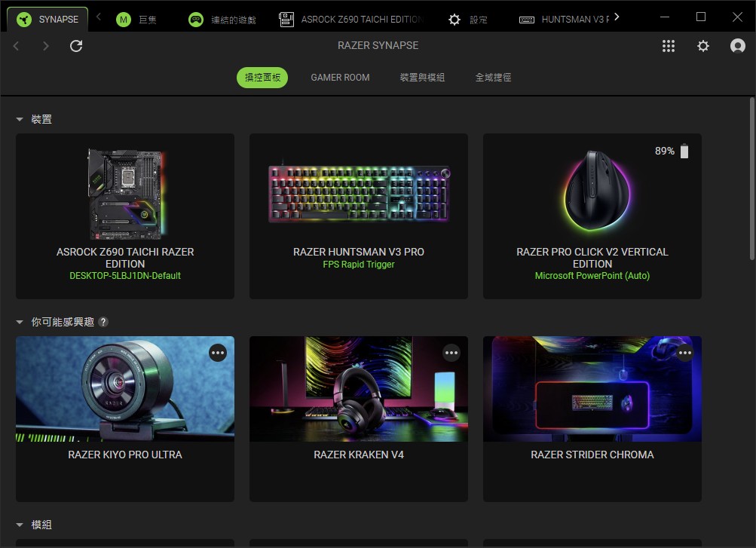Click the keyboard icon on the Huntsman tab

(527, 20)
